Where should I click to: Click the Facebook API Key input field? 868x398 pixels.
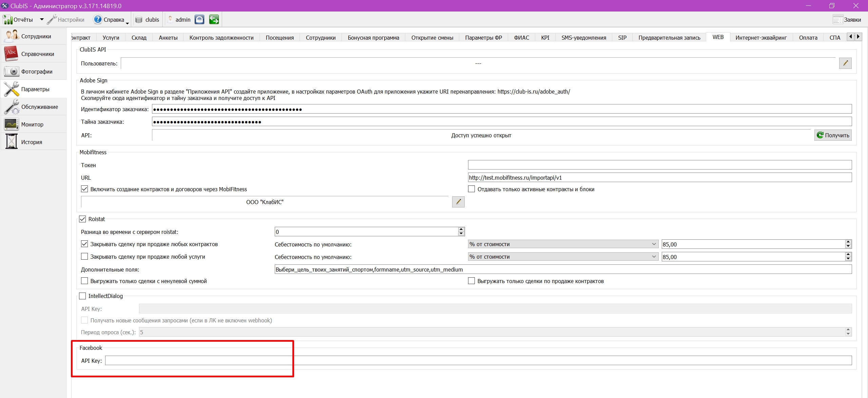(x=478, y=360)
